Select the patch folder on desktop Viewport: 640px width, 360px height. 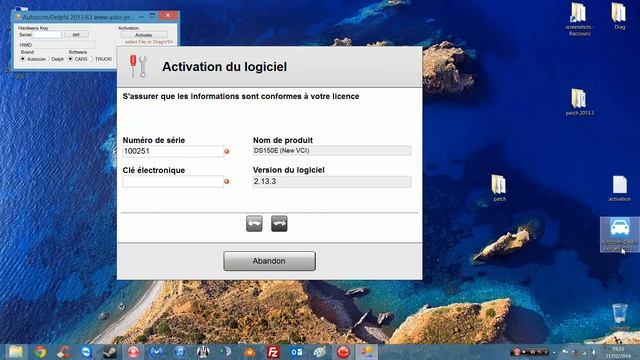499,188
